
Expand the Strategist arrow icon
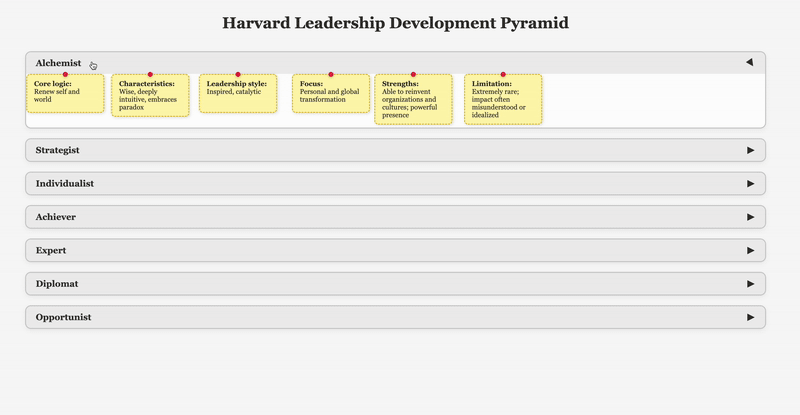pyautogui.click(x=750, y=150)
